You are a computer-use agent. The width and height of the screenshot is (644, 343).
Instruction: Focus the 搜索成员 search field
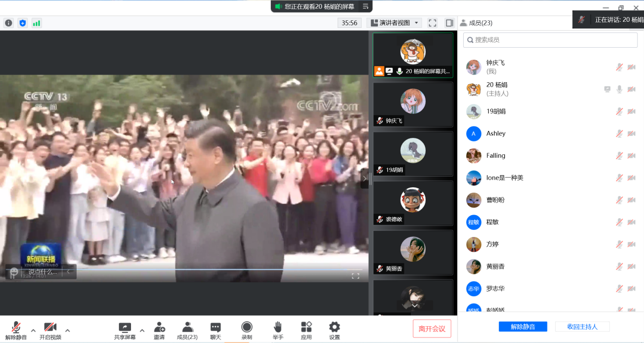[x=550, y=40]
